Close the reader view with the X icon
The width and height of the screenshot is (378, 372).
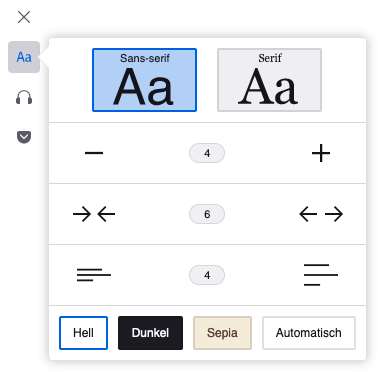(24, 17)
